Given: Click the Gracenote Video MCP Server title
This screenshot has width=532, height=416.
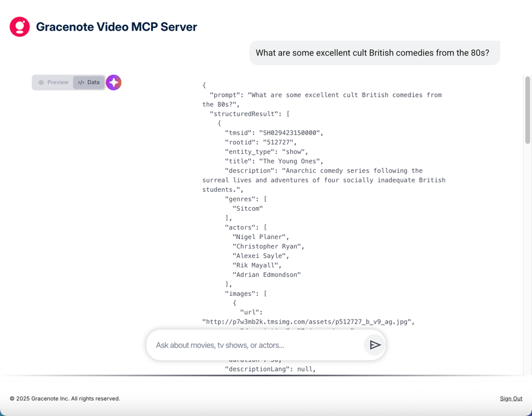Looking at the screenshot, I should [x=116, y=27].
